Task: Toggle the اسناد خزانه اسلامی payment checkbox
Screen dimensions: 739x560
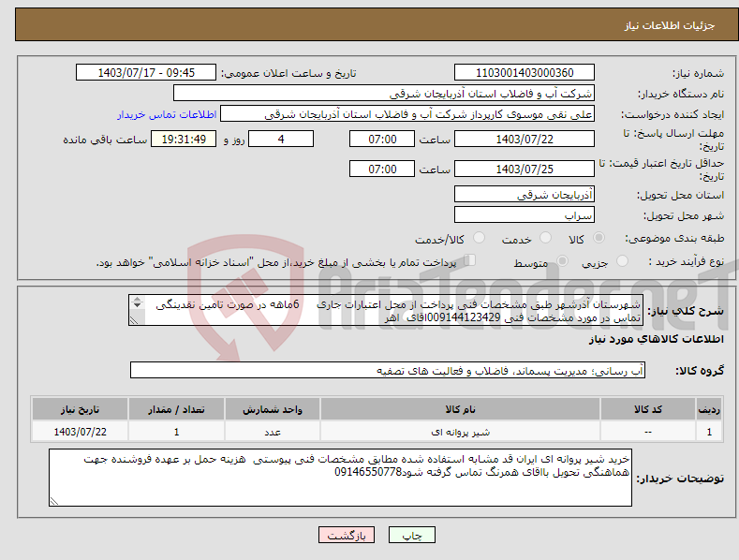Action: tap(470, 260)
